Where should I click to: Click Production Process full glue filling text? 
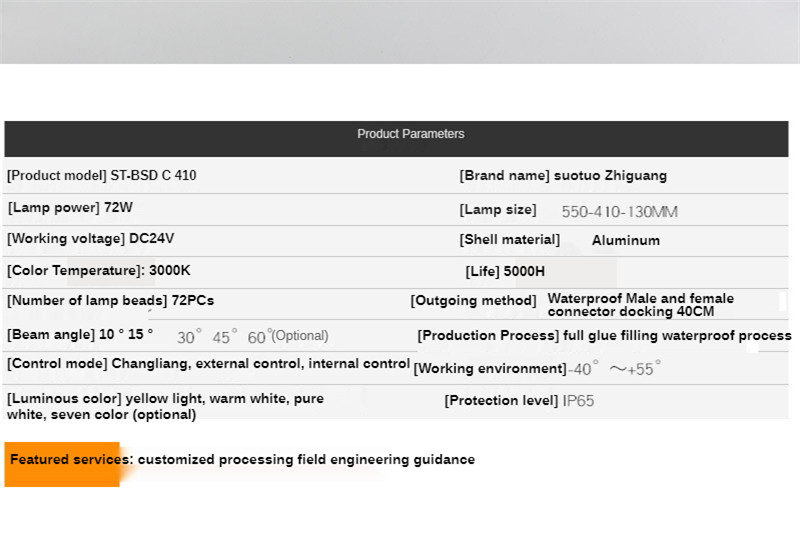604,336
